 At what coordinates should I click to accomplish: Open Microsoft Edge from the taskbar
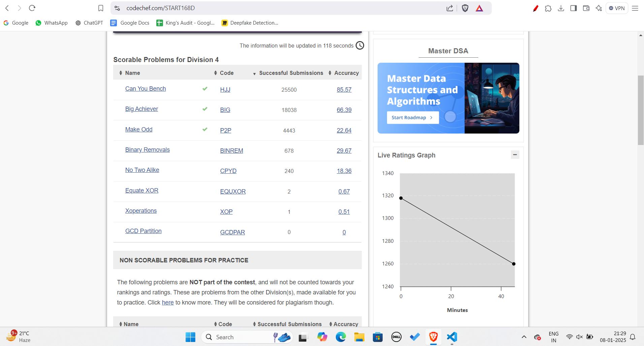341,337
